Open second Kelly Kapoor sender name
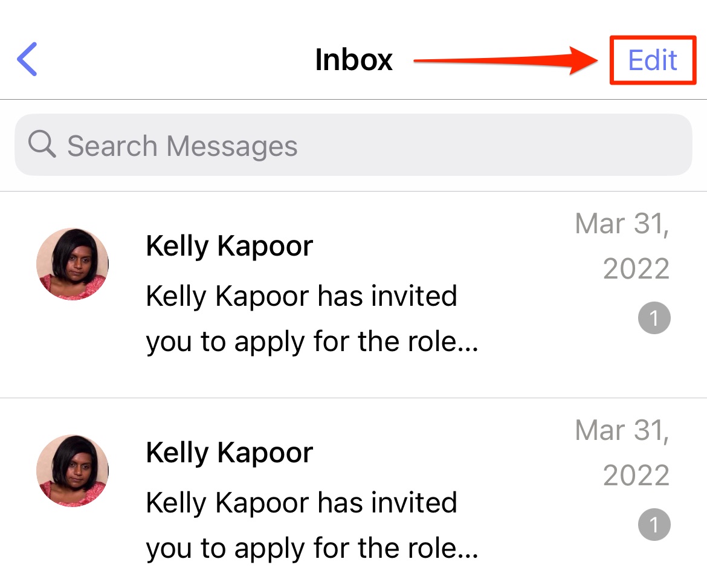This screenshot has height=588, width=707. 229,453
